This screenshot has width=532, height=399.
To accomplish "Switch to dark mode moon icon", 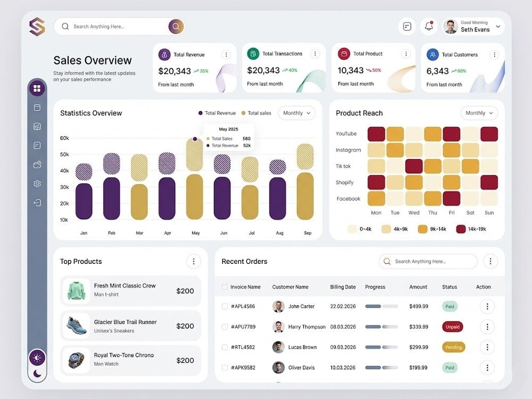I will [37, 373].
